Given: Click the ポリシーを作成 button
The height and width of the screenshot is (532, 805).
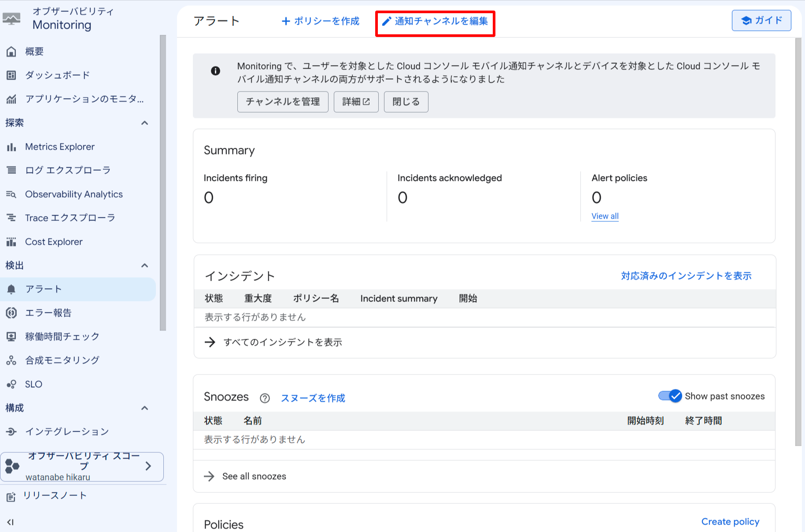Looking at the screenshot, I should pos(321,21).
